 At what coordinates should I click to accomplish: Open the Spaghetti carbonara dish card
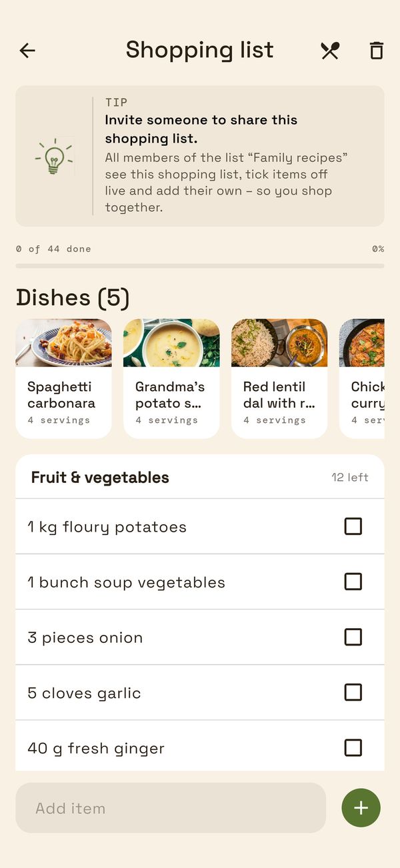tap(63, 378)
